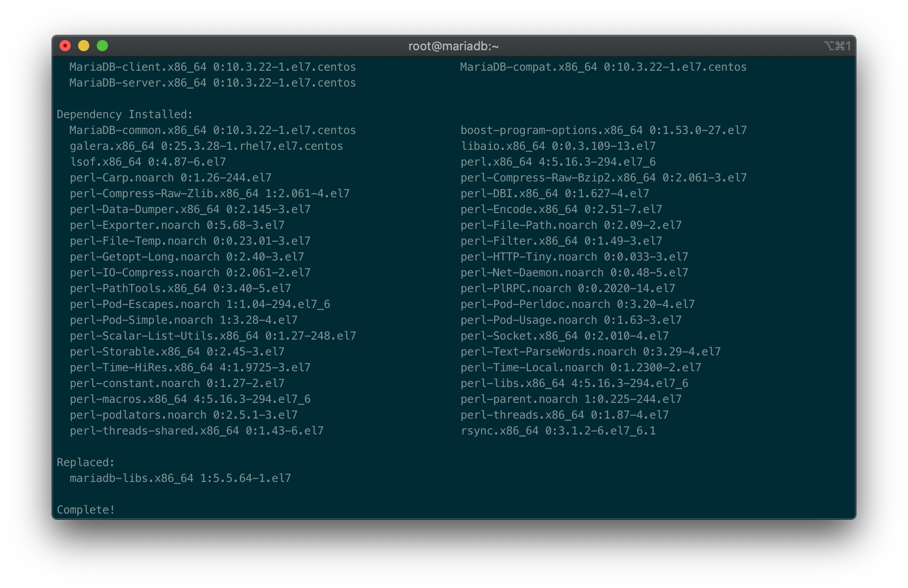
Task: Click the perl-threads.x86_64 0:1.87 entry
Action: pos(564,415)
